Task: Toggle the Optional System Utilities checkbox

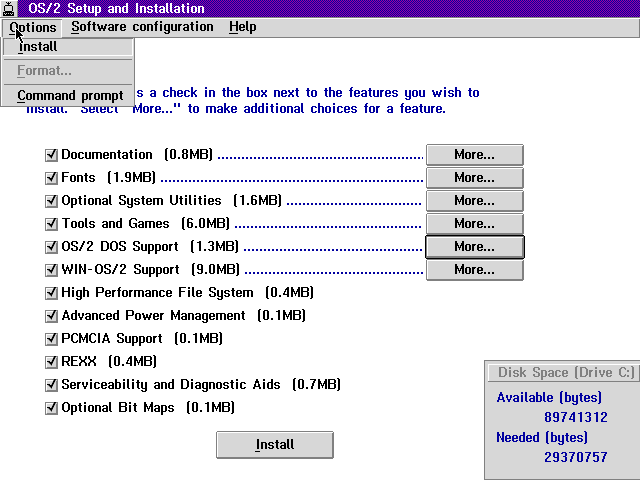Action: pos(51,201)
